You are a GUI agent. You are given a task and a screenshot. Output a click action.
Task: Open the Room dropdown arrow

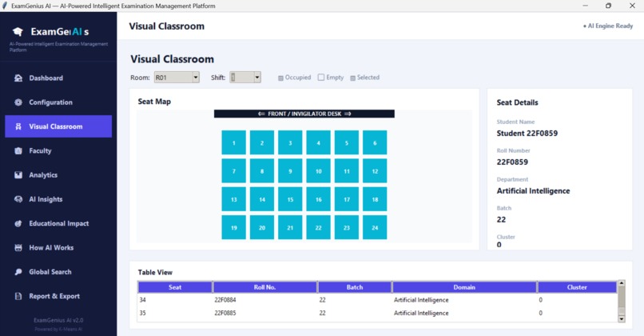click(x=196, y=78)
